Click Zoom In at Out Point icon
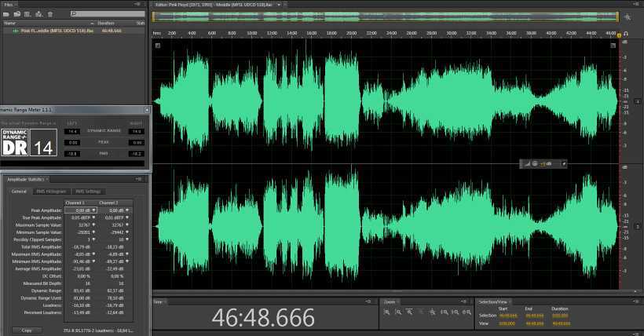This screenshot has height=336, width=644. point(456,312)
